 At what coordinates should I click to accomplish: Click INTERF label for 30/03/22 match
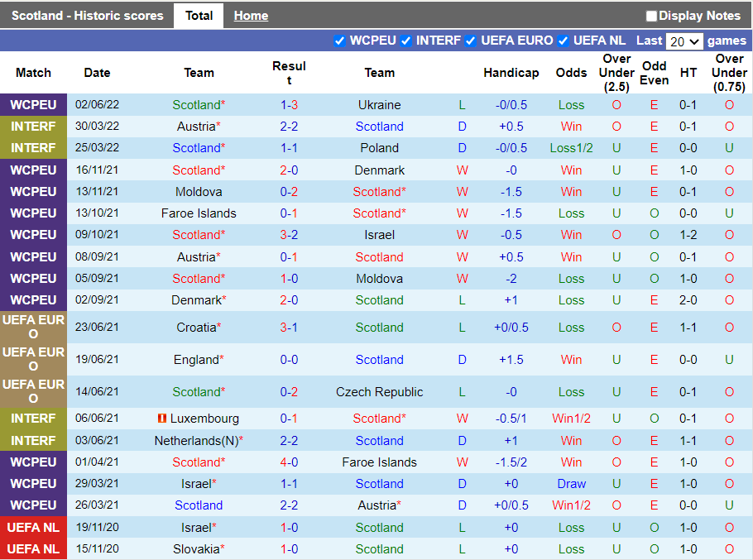33,127
